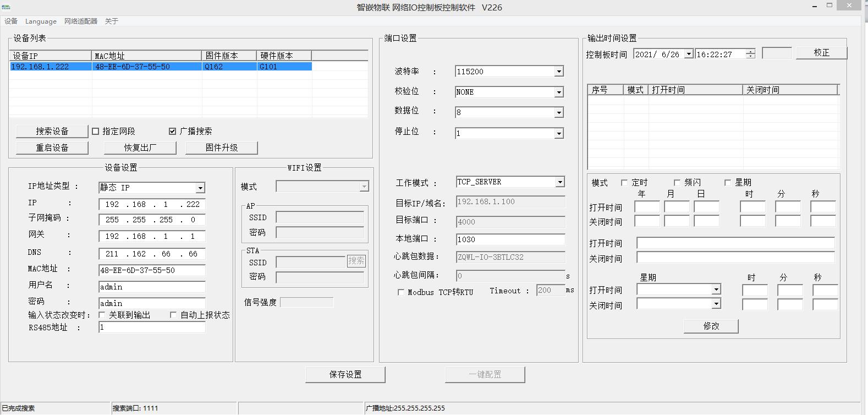Open the 工作模式 dropdown

point(559,182)
